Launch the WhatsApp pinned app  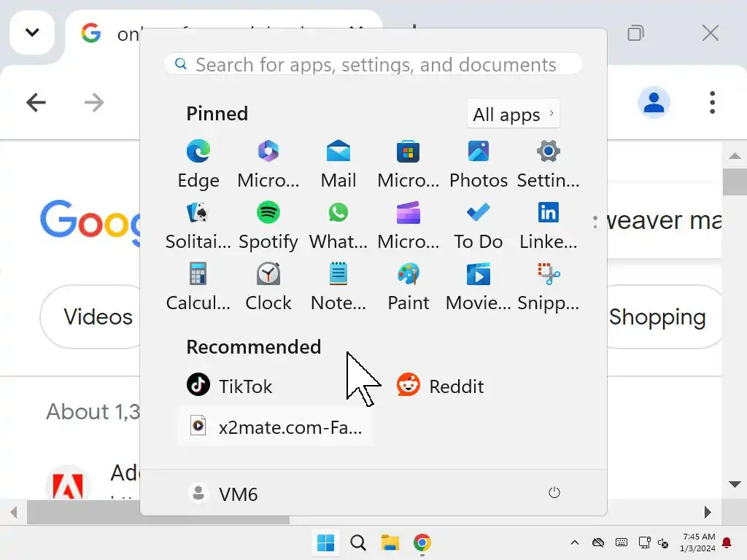click(338, 225)
